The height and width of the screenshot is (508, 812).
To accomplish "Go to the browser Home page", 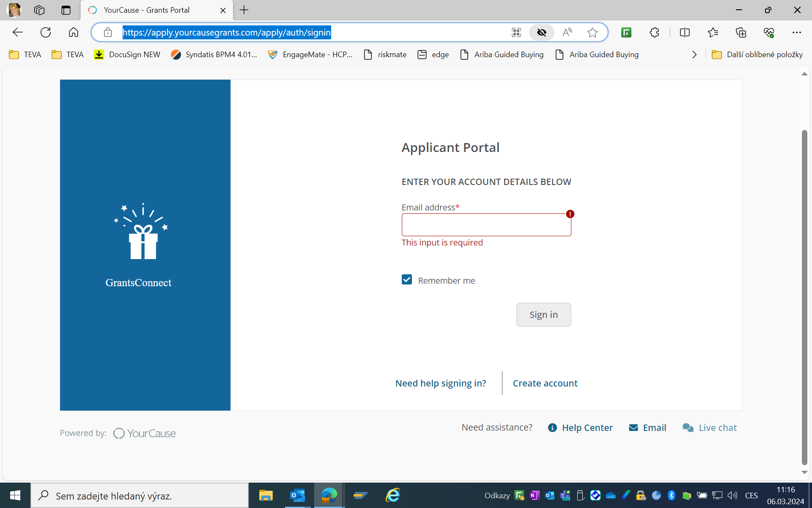I will tap(74, 33).
